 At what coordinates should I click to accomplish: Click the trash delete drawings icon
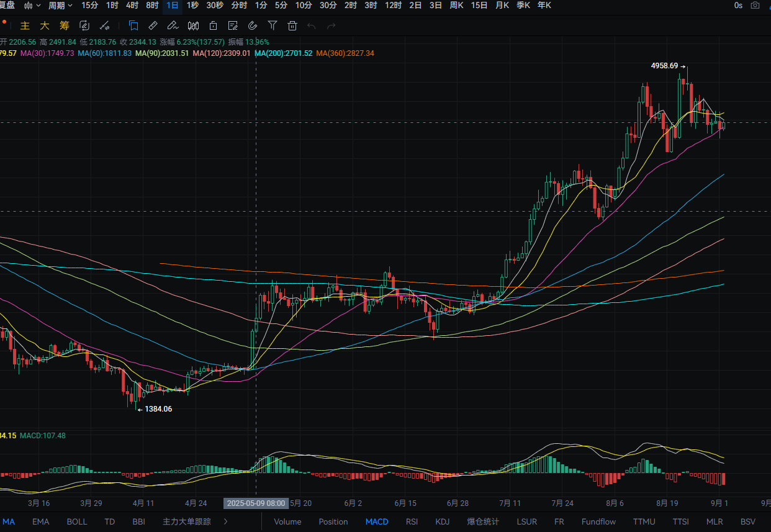[x=292, y=25]
